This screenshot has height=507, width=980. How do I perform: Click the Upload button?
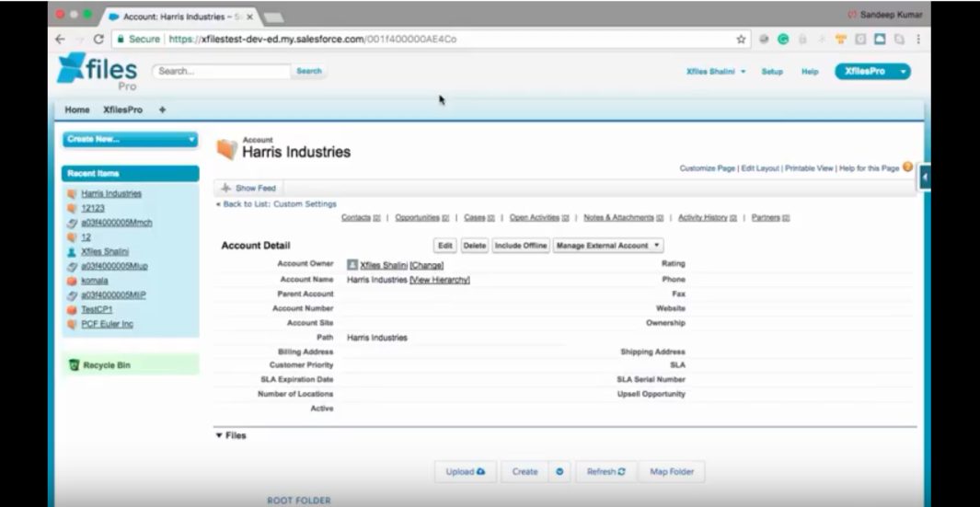click(x=466, y=471)
